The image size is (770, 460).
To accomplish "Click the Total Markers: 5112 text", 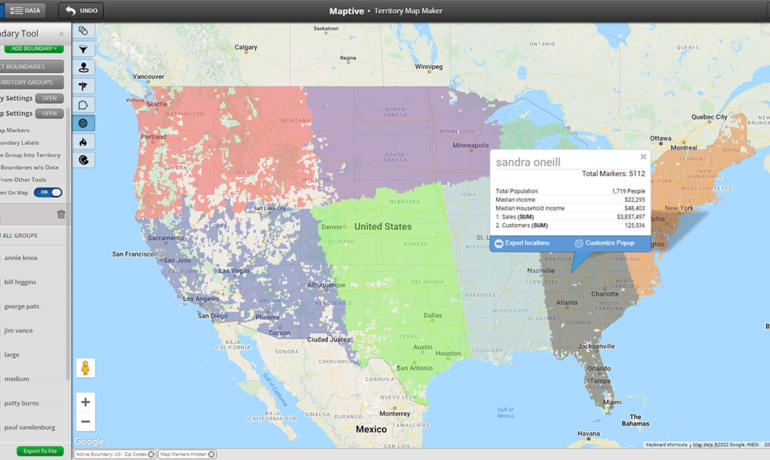I will tap(613, 173).
